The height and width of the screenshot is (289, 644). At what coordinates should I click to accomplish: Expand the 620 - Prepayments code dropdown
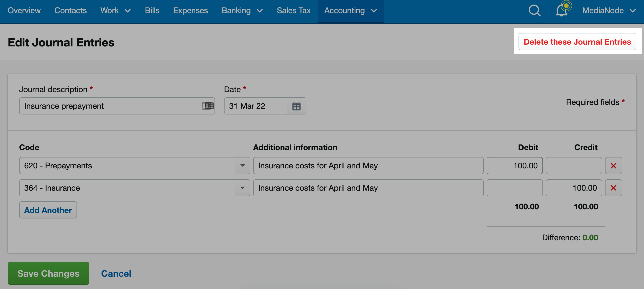[242, 166]
